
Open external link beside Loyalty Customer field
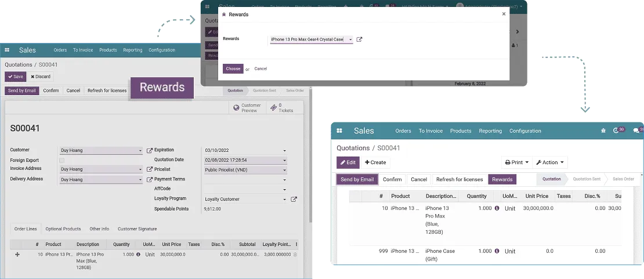tap(294, 200)
